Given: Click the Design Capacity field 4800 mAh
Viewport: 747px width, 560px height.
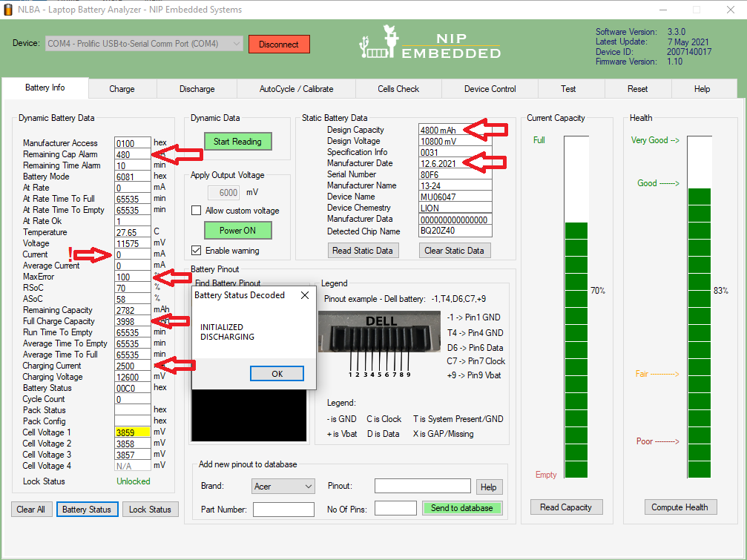Looking at the screenshot, I should coord(455,130).
